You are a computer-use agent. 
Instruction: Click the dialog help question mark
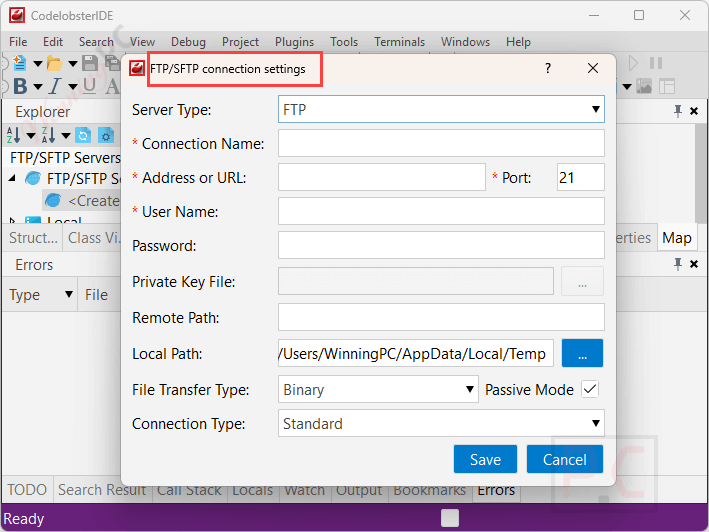click(548, 68)
